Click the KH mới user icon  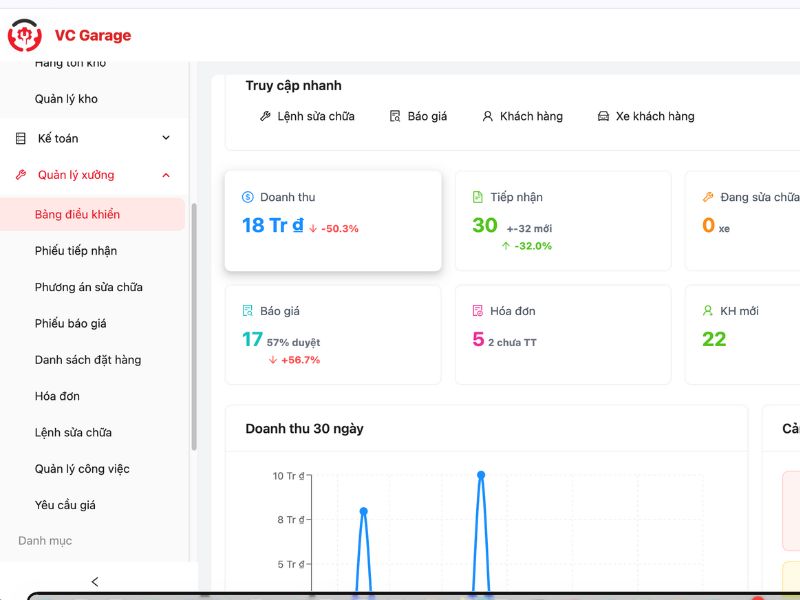(708, 311)
